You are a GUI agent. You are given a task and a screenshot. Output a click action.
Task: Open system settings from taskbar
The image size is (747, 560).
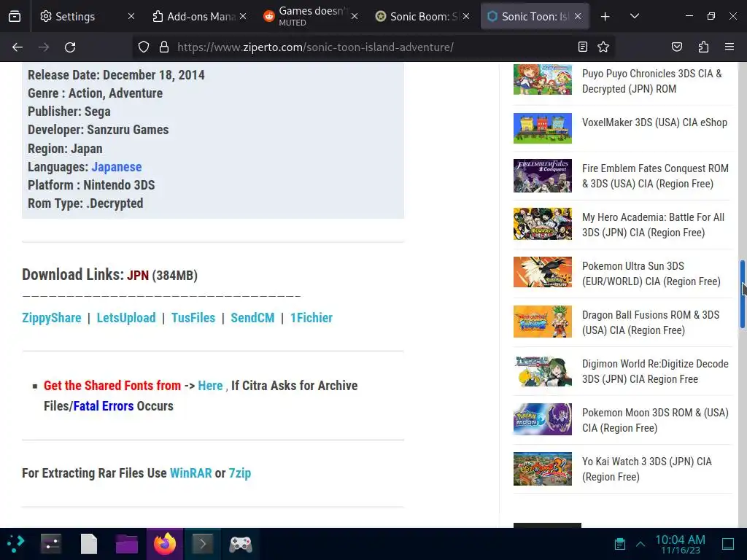click(x=50, y=544)
